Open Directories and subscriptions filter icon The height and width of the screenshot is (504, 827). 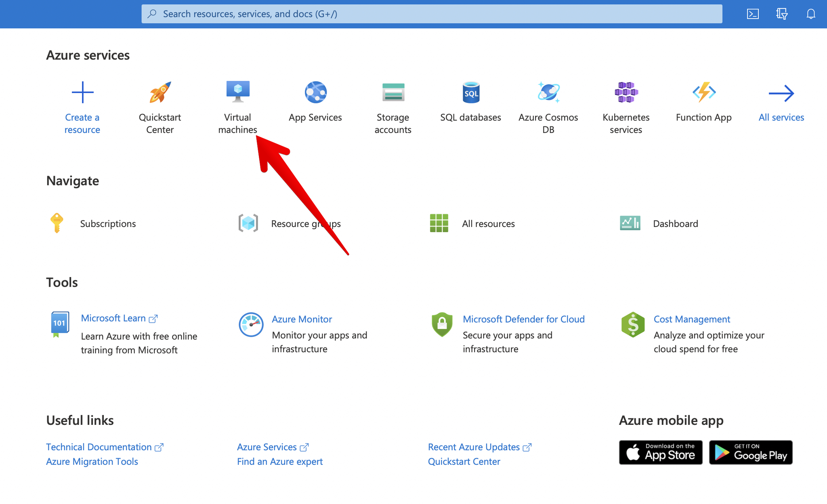pyautogui.click(x=782, y=14)
